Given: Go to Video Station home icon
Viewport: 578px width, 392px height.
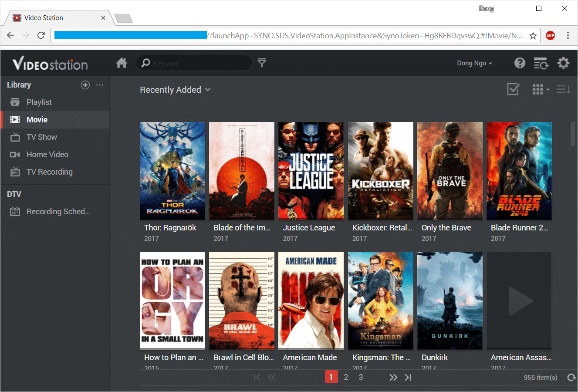Looking at the screenshot, I should (122, 63).
